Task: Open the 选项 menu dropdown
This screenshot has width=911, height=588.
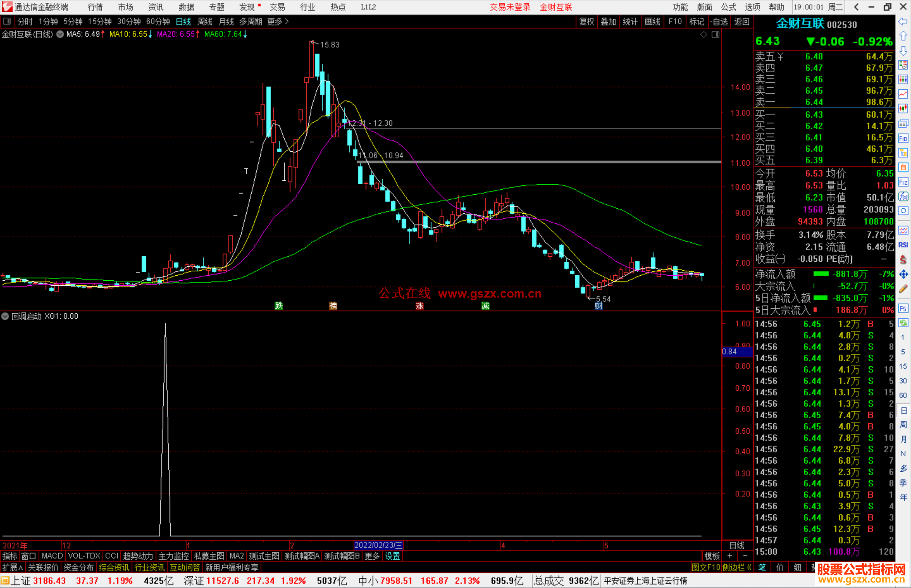Action: [752, 7]
